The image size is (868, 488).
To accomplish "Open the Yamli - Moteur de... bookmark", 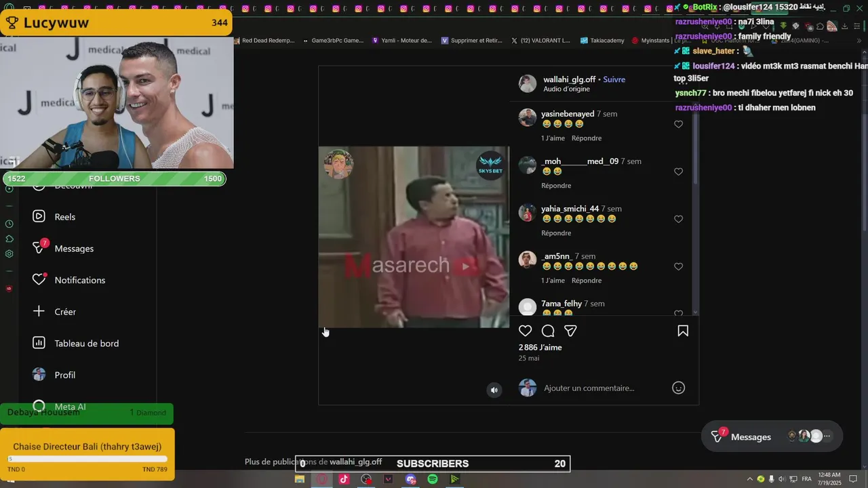I will point(403,40).
